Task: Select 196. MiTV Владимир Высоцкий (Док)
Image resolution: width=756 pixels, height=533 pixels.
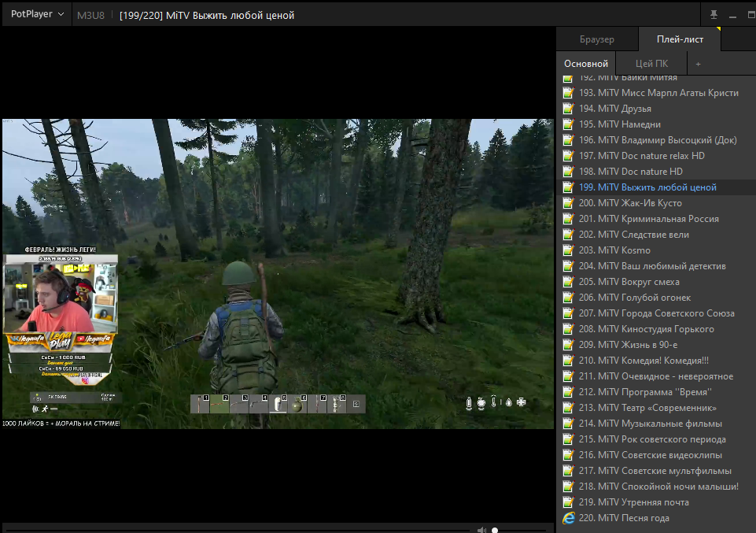Action: (656, 140)
